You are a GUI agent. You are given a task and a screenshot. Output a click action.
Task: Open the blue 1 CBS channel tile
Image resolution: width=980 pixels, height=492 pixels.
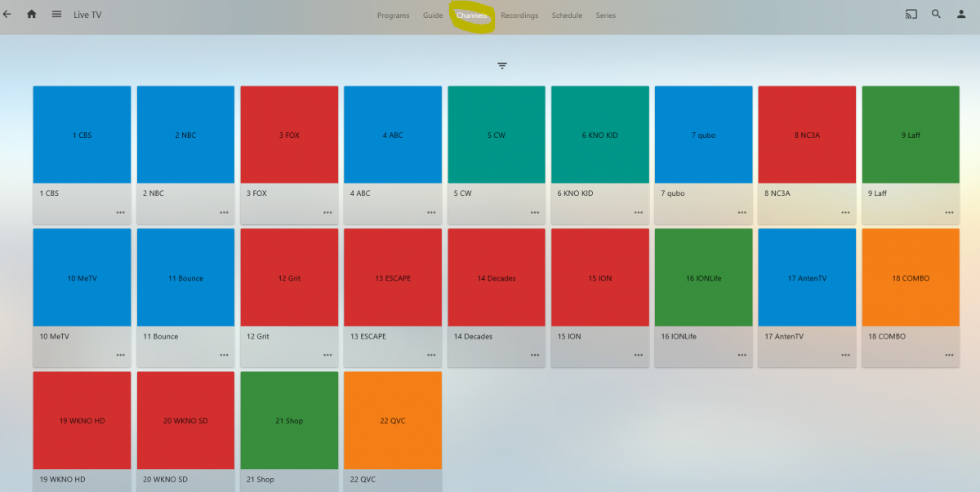pyautogui.click(x=82, y=135)
